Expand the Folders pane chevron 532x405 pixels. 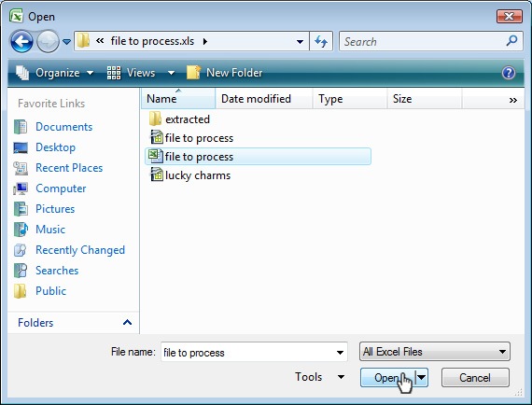(x=127, y=322)
